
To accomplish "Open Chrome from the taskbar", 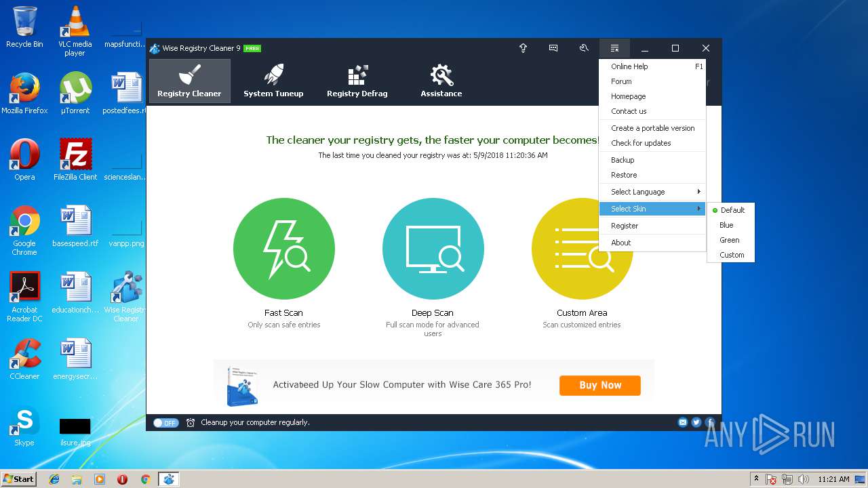I will coord(145,479).
